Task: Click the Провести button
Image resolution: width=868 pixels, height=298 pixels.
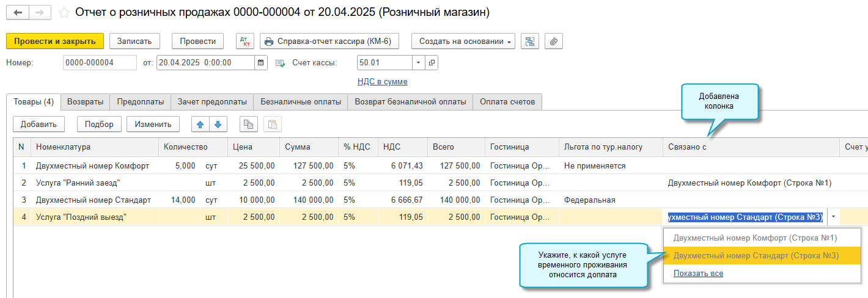Action: (197, 41)
